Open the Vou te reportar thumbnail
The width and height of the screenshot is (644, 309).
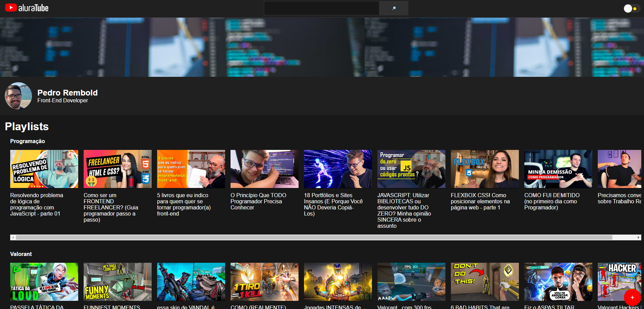click(558, 282)
